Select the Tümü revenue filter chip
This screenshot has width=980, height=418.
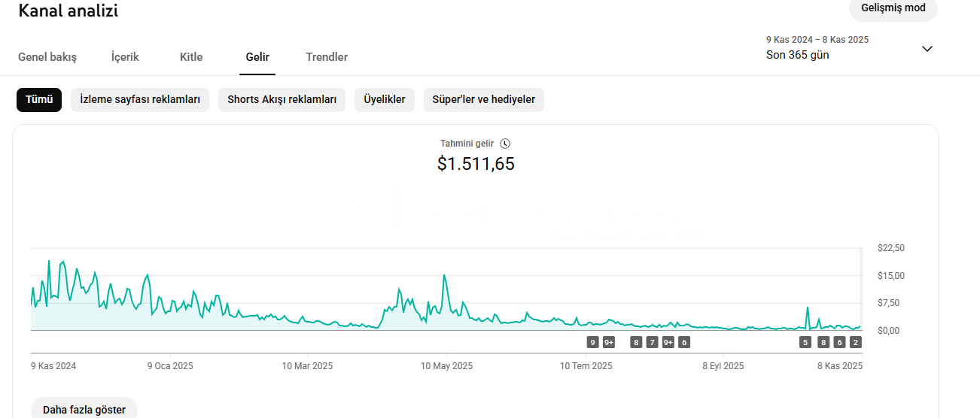(x=39, y=100)
